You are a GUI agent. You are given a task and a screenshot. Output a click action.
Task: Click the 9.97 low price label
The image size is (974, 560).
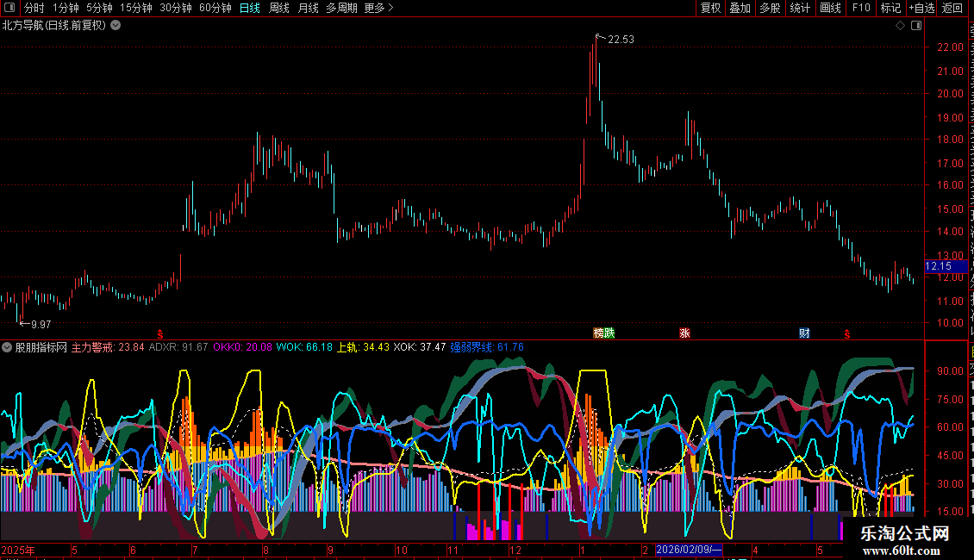pos(41,325)
